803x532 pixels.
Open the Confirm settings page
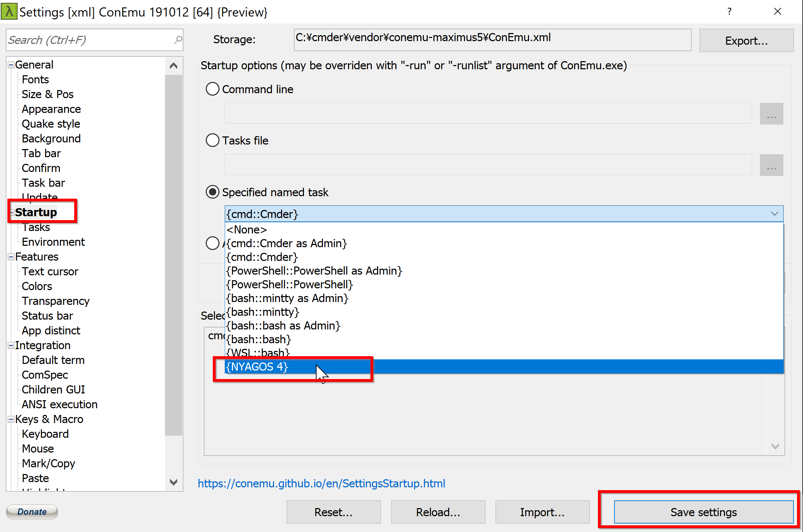[41, 168]
